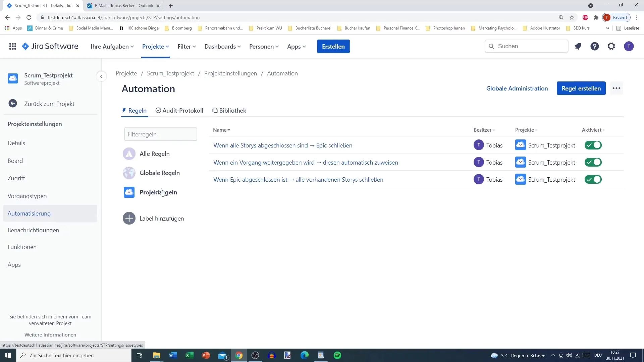
Task: Select the Audit-Protokoll tab
Action: pos(179,110)
